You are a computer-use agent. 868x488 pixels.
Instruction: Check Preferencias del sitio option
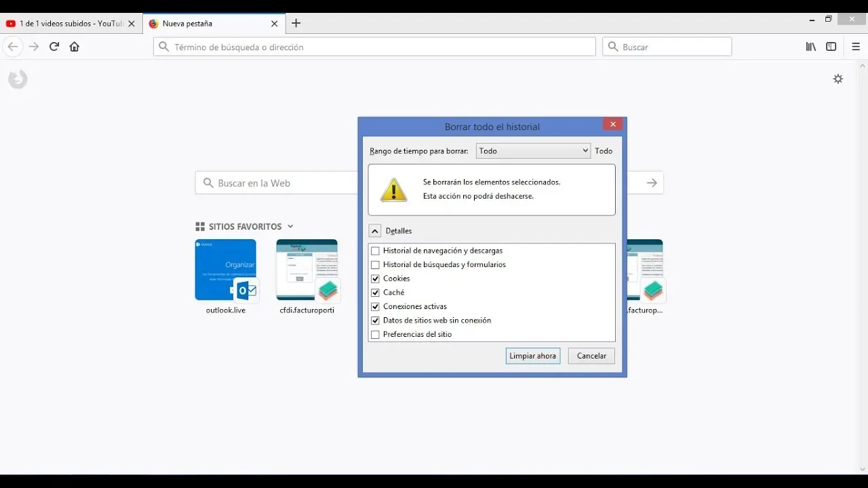(375, 335)
